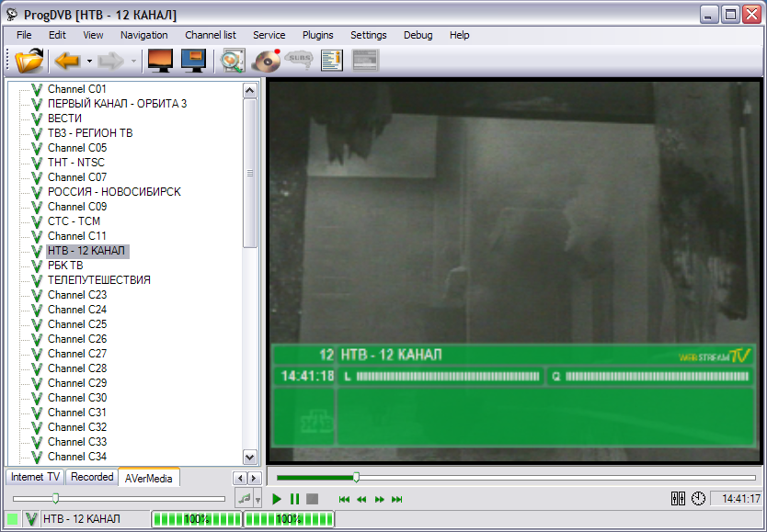Screen dimensions: 767x532
Task: Open the Channel list menu
Action: [211, 35]
